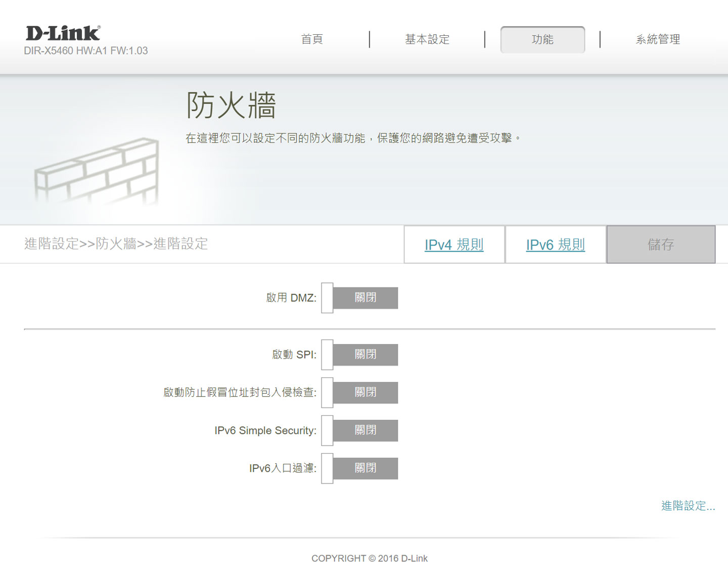Screen dimensions: 728x578
Task: Enable the 啟用 DMZ toggle
Action: pyautogui.click(x=359, y=298)
